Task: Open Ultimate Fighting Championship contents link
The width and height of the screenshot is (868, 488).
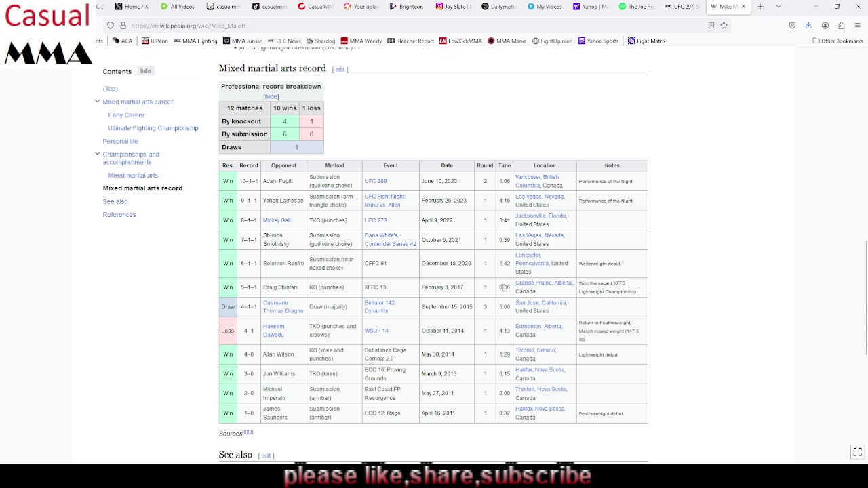Action: pyautogui.click(x=153, y=128)
